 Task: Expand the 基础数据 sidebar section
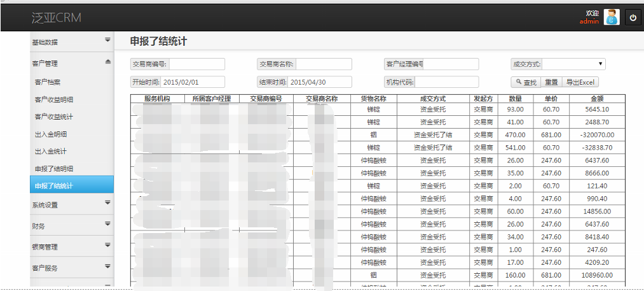pyautogui.click(x=71, y=42)
